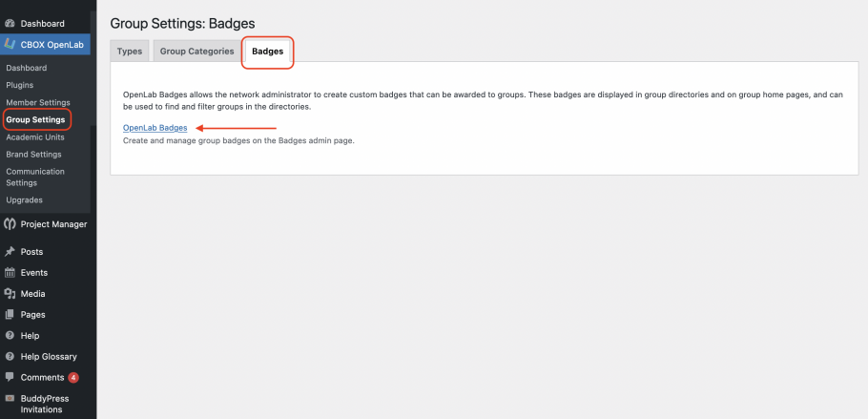Viewport: 868px width, 419px height.
Task: Click the Project Manager icon
Action: pos(10,224)
